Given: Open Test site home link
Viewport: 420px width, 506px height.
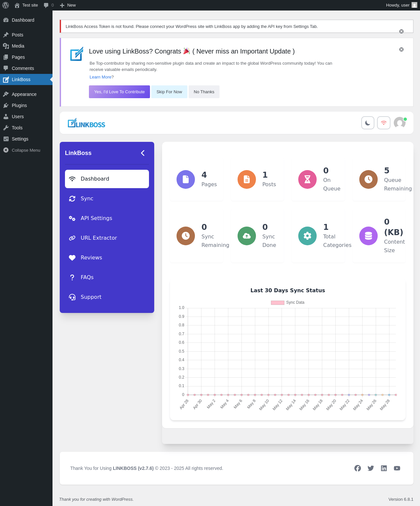Looking at the screenshot, I should tap(26, 5).
